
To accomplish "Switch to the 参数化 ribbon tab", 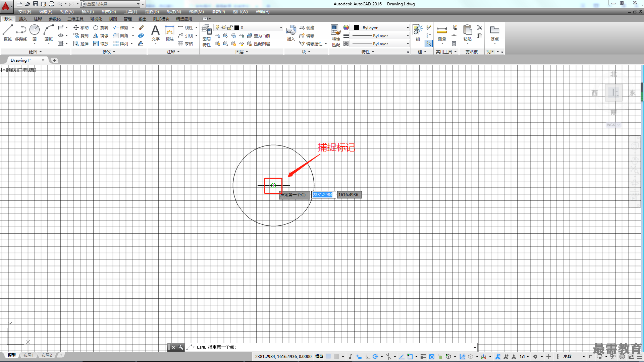I will (x=55, y=19).
